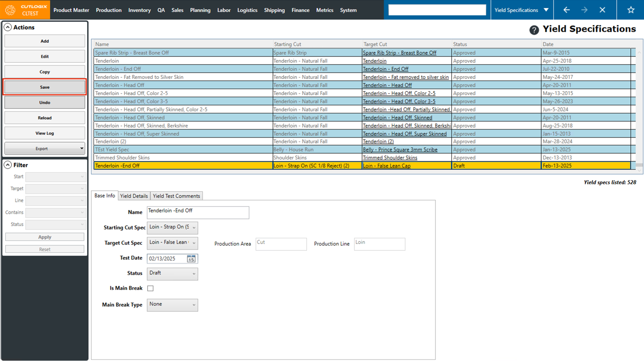The width and height of the screenshot is (644, 361).
Task: Enable the Is Main Break checkbox
Action: pos(151,288)
